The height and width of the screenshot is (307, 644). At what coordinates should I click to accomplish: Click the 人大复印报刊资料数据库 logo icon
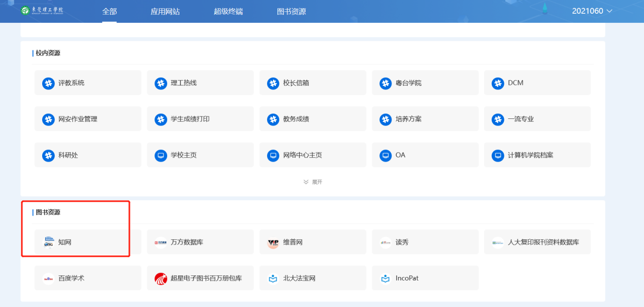point(498,242)
